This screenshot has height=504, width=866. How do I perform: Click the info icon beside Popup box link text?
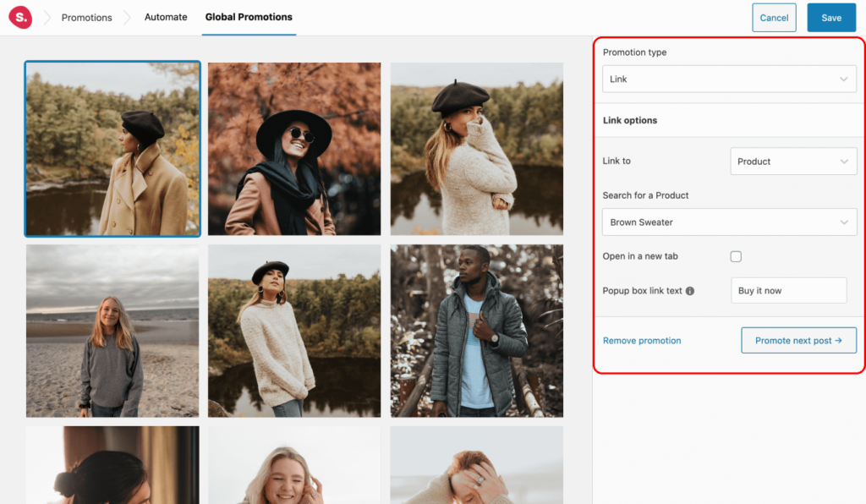[690, 291]
